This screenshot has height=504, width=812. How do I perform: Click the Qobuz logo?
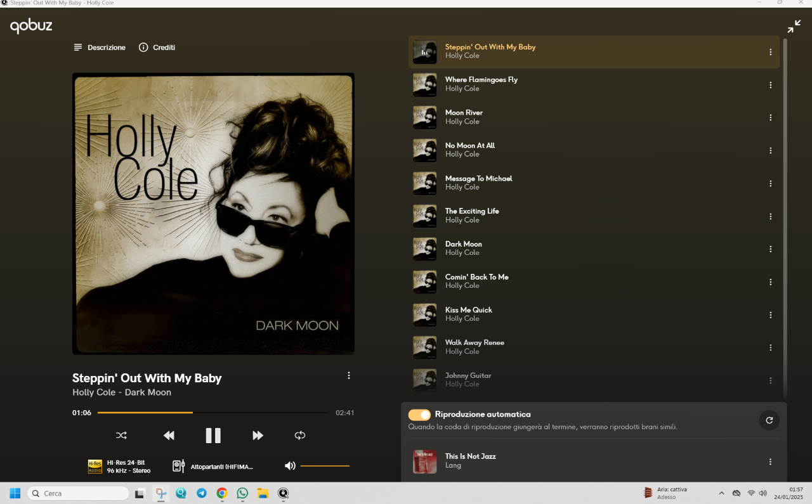click(31, 26)
